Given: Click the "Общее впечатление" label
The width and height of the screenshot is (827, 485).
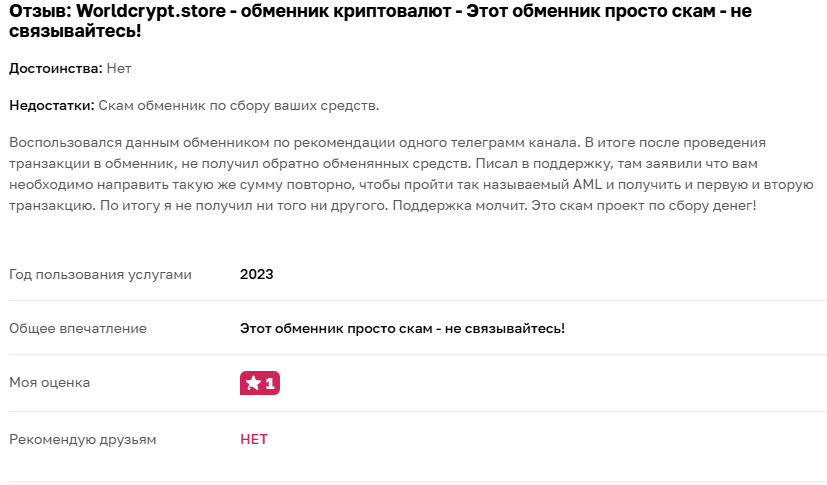Looking at the screenshot, I should [x=78, y=328].
